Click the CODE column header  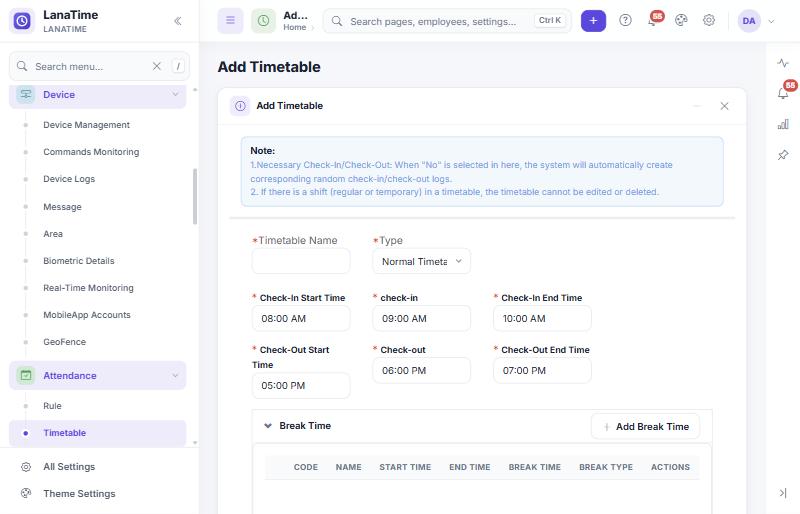coord(306,467)
